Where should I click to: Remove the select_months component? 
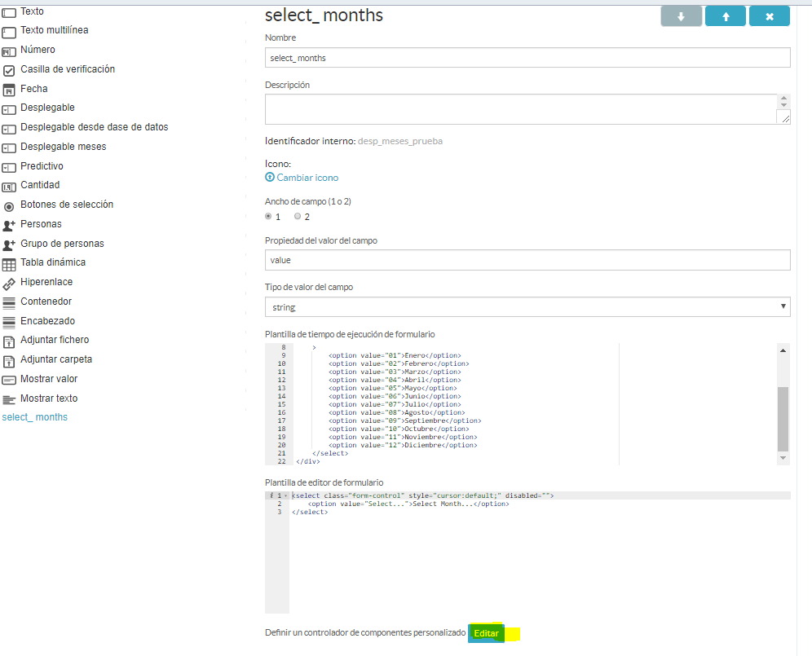(770, 16)
